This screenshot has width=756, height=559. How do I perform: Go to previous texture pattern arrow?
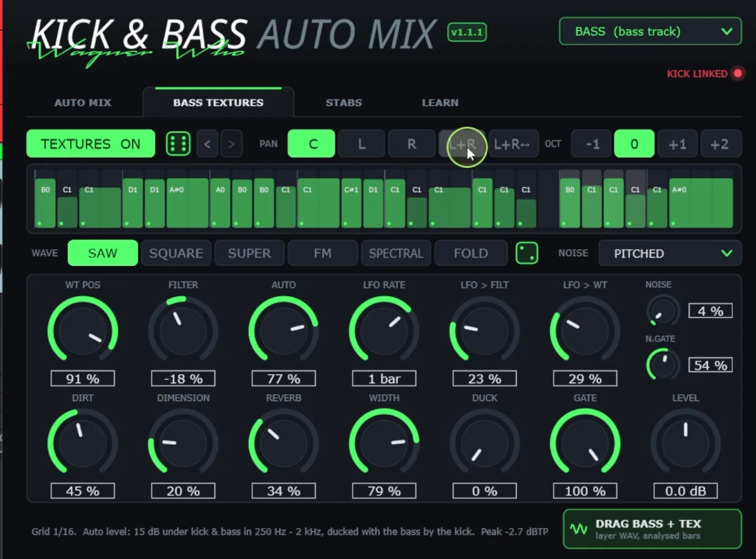click(x=207, y=144)
